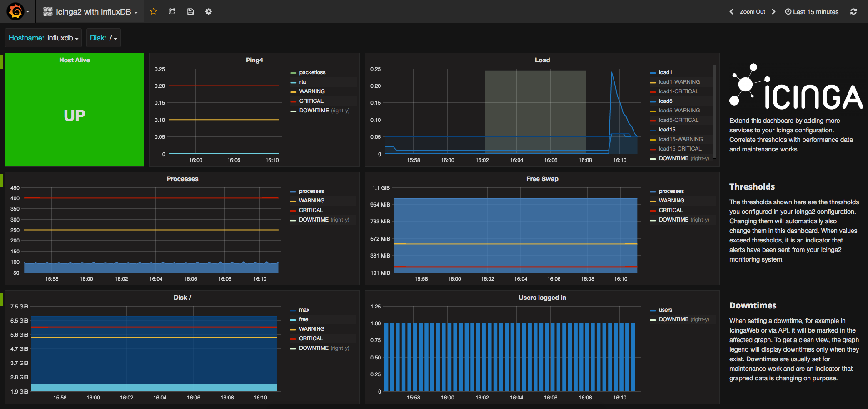868x409 pixels.
Task: Click the Thresholds heading text
Action: point(752,187)
